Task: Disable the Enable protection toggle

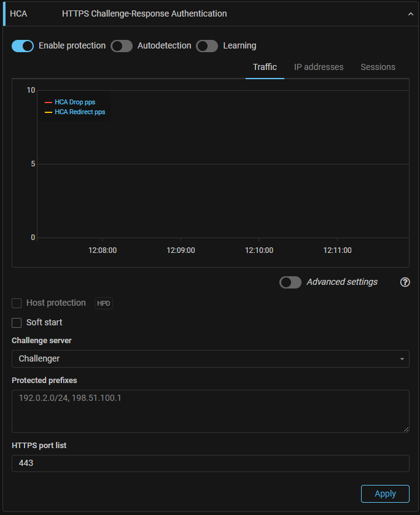Action: [x=23, y=46]
